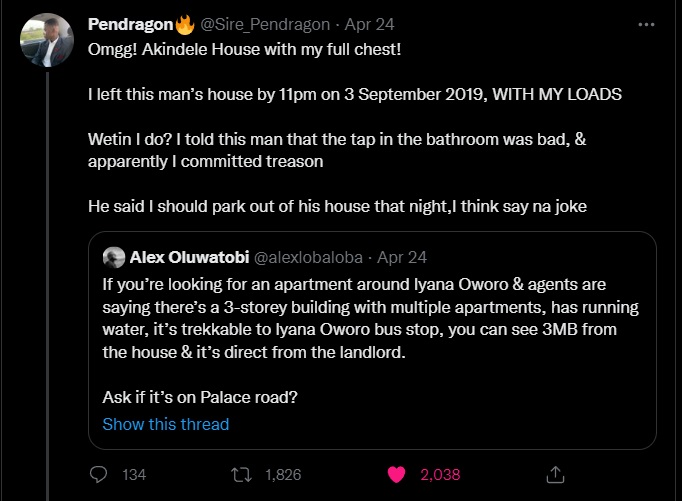Retweet using the retweet arrows icon
Viewport: 682px width, 501px height.
point(241,474)
